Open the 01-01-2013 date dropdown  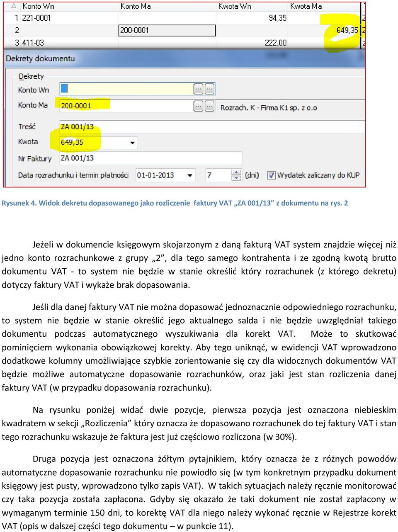[190, 175]
